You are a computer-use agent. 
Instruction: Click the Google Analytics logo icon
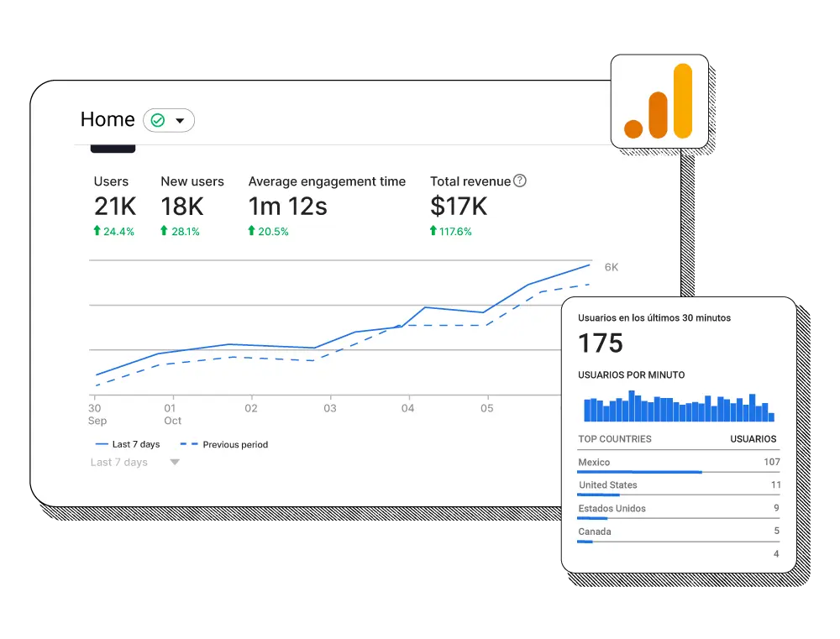(x=659, y=101)
